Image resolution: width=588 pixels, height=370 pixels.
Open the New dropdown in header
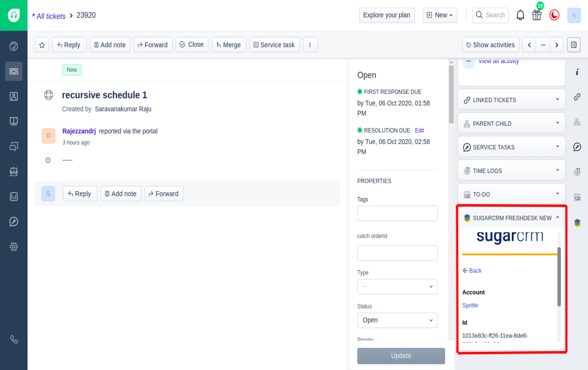click(x=440, y=15)
